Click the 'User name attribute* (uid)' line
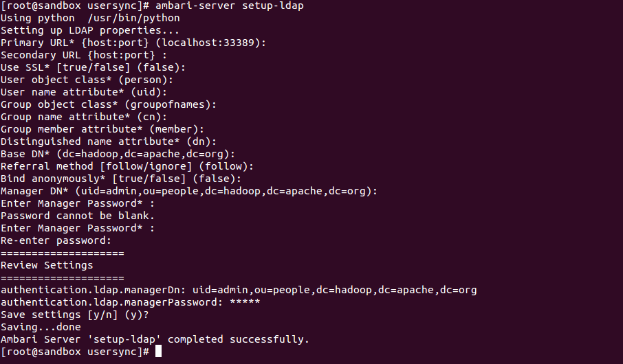This screenshot has height=364, width=623. click(84, 92)
